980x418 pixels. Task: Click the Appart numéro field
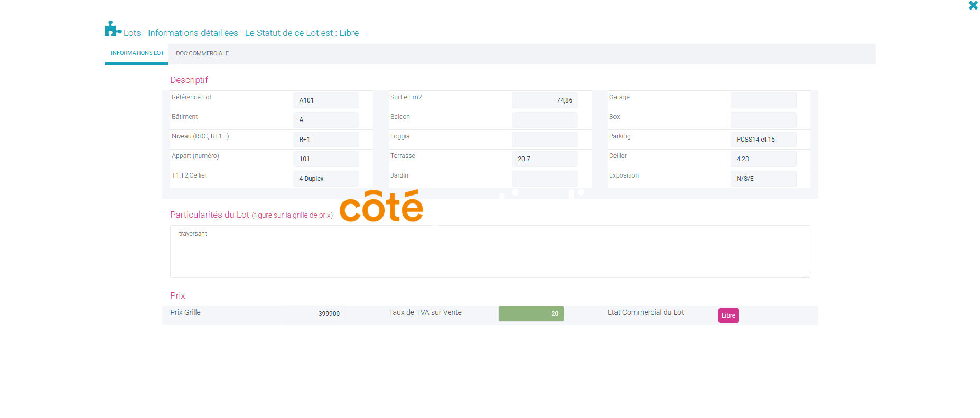(x=326, y=159)
